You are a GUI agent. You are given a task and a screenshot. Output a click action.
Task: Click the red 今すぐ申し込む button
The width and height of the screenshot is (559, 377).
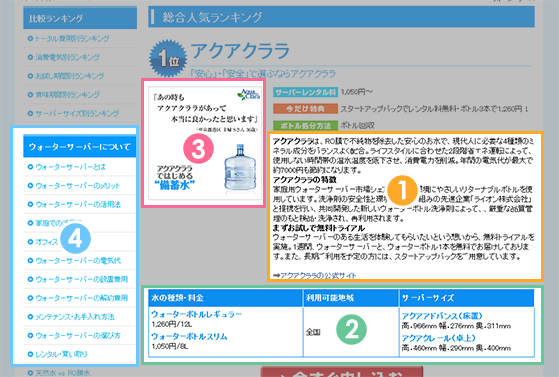342,372
